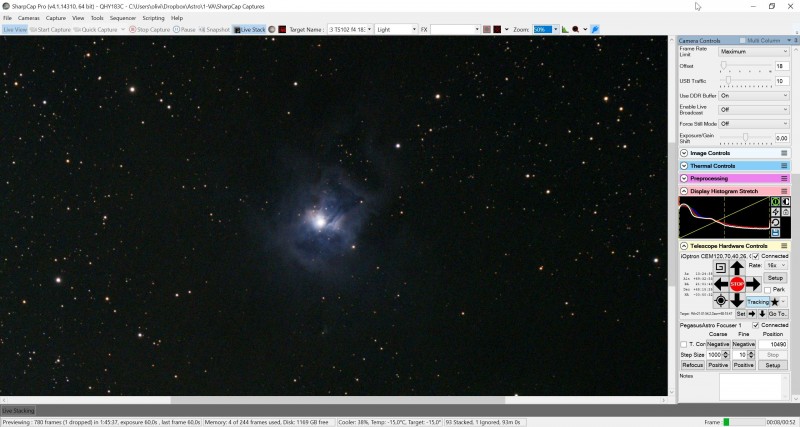Reset the histogram stretch with circular arrow icon
This screenshot has width=800, height=427.
(775, 222)
